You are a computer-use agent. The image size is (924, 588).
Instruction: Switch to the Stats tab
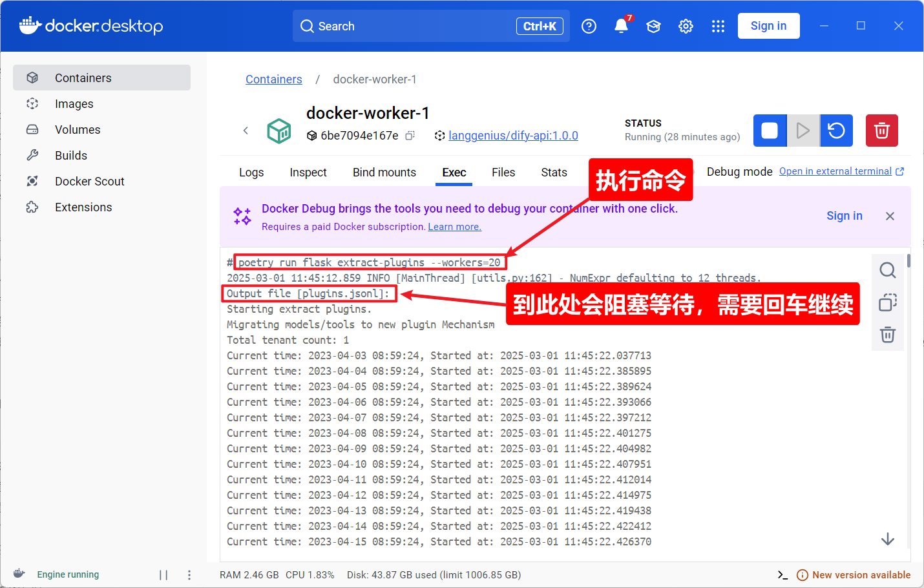click(x=554, y=173)
